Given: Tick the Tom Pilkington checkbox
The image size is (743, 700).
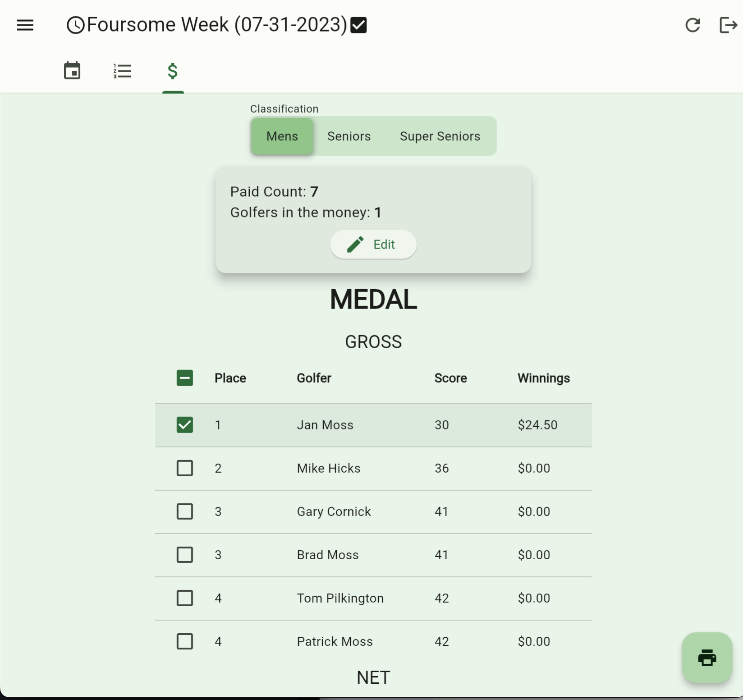Looking at the screenshot, I should tap(185, 598).
